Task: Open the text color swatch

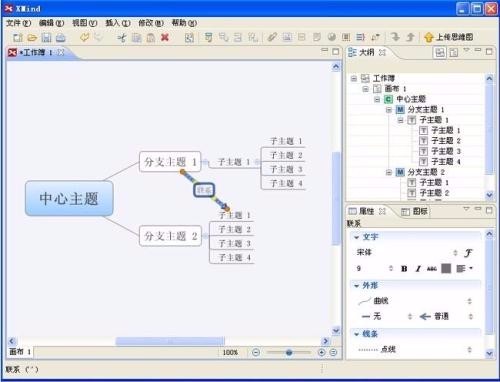Action: [446, 268]
